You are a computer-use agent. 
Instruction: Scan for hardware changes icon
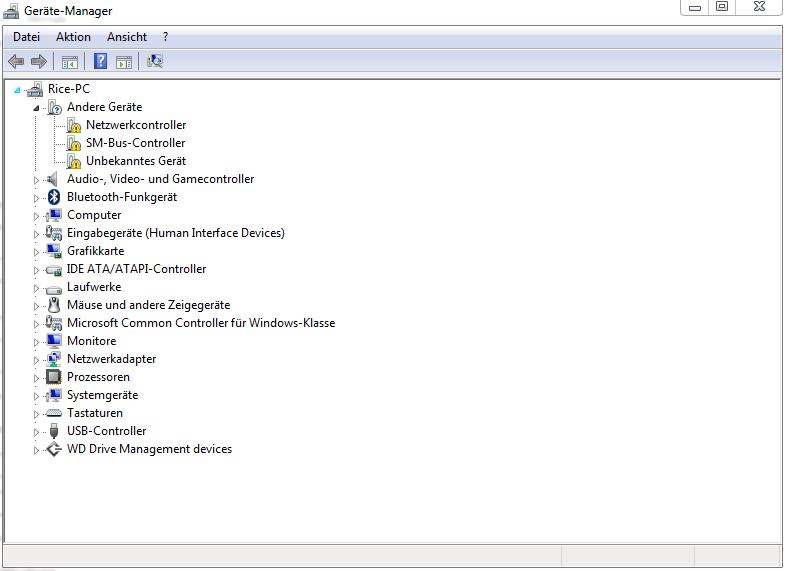coord(155,61)
